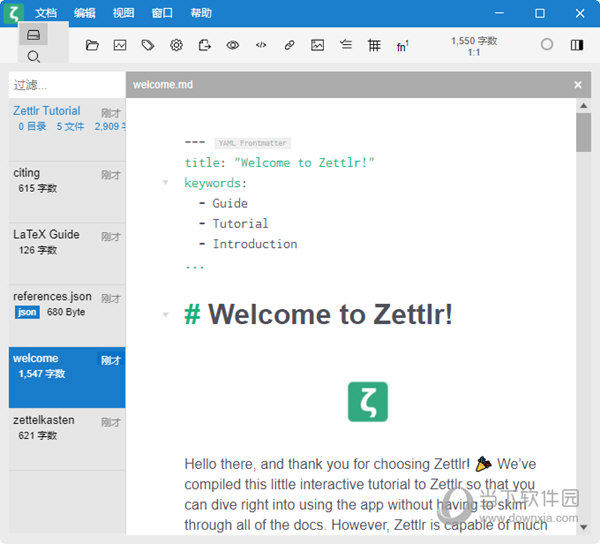Click the Welcome to Zettlr! heading
This screenshot has height=544, width=600.
(318, 314)
